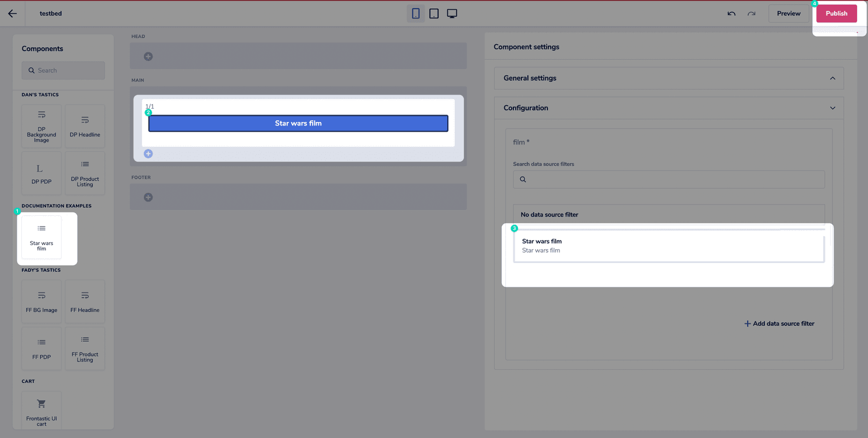868x438 pixels.
Task: Click the Publish button
Action: pyautogui.click(x=836, y=13)
